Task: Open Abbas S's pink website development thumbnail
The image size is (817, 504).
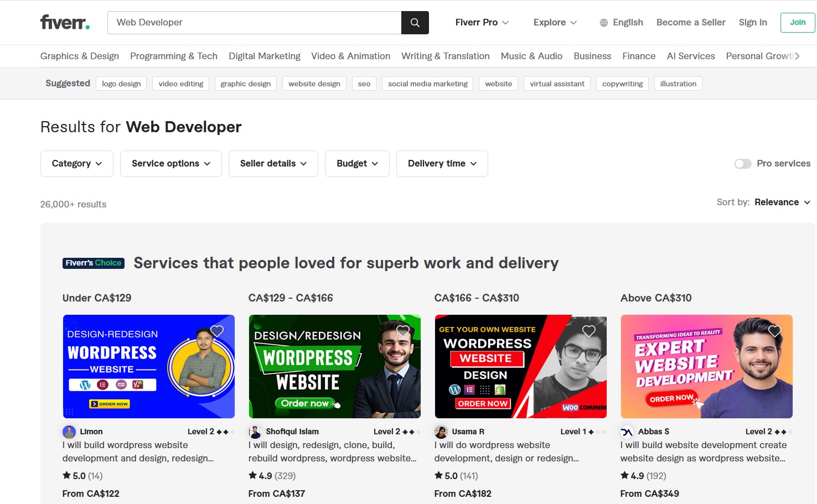Action: pos(706,366)
